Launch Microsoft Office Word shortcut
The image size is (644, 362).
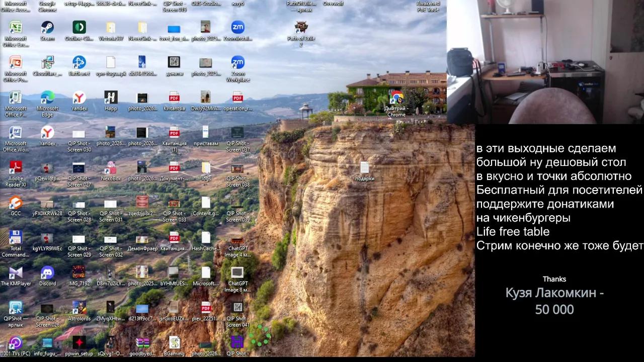tap(16, 139)
